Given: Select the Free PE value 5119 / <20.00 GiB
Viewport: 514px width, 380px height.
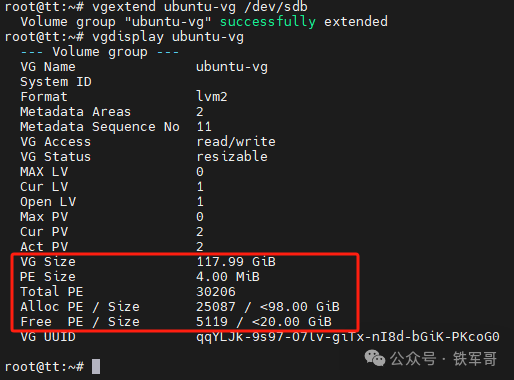Looking at the screenshot, I should (x=264, y=322).
